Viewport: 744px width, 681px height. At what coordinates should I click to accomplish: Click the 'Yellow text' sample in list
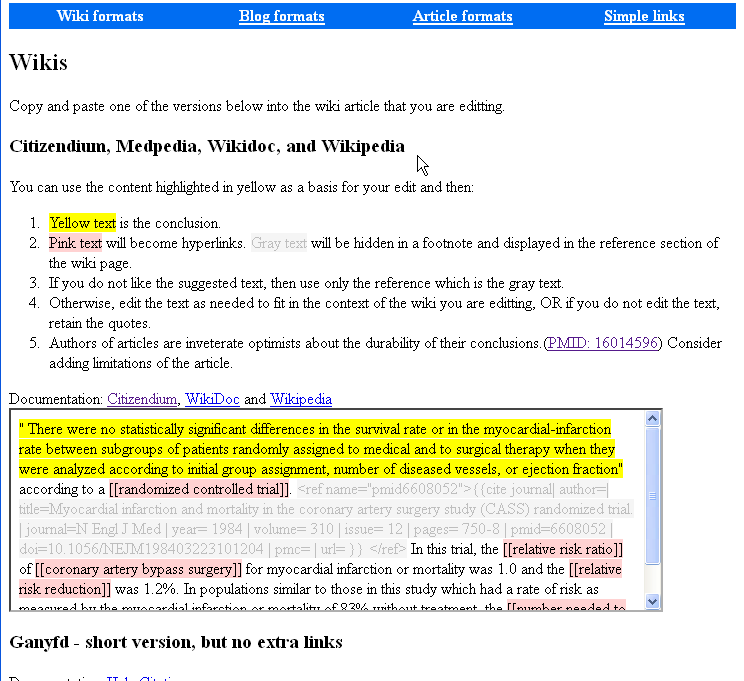coord(83,223)
